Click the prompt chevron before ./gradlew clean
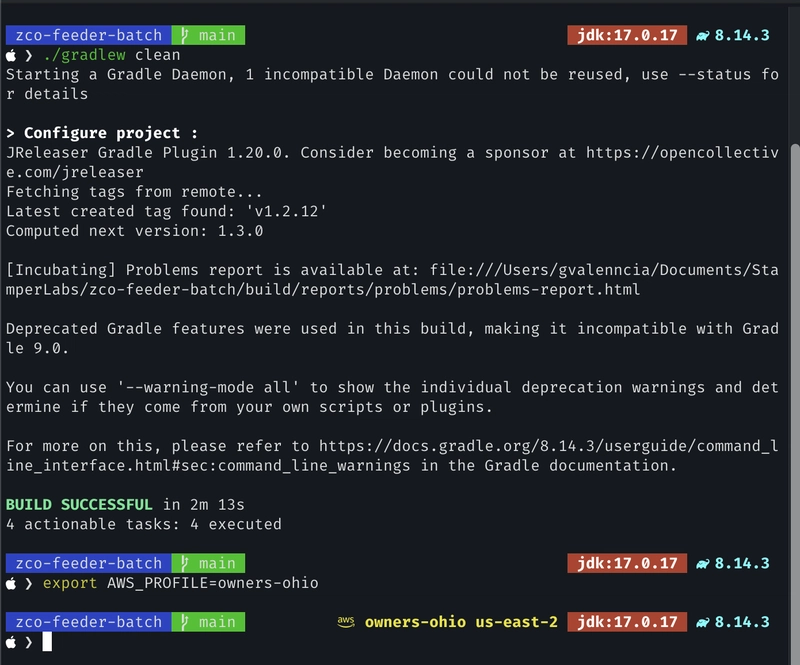Screen dimensions: 800x665 pos(29,56)
